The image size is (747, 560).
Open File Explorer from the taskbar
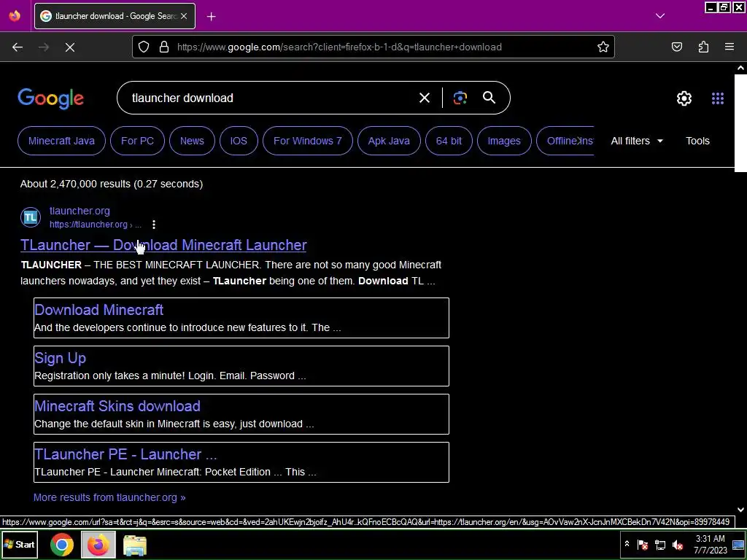tap(135, 545)
